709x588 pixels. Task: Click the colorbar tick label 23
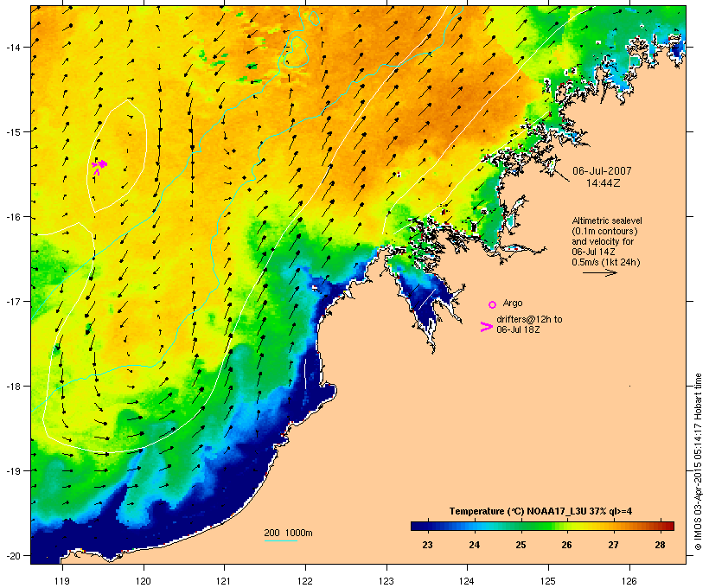tap(427, 545)
